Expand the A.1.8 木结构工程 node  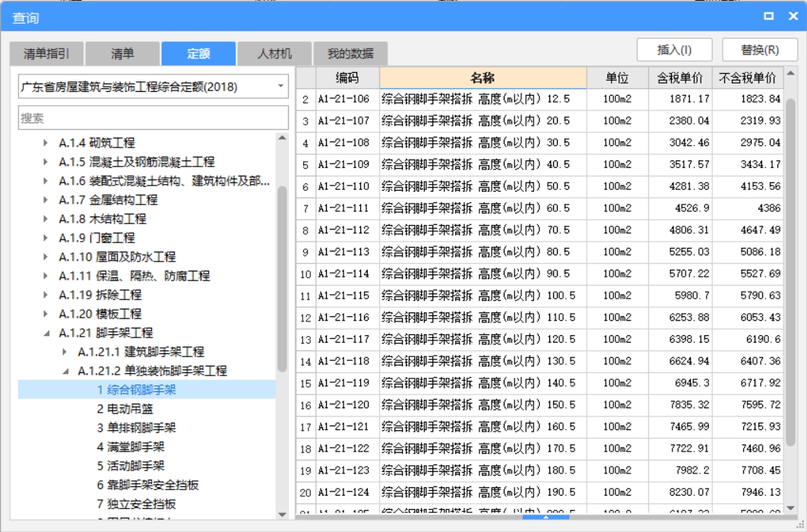tap(46, 219)
